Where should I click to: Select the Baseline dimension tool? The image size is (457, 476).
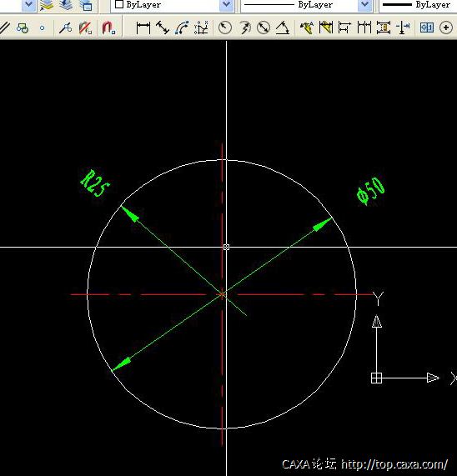pyautogui.click(x=326, y=28)
